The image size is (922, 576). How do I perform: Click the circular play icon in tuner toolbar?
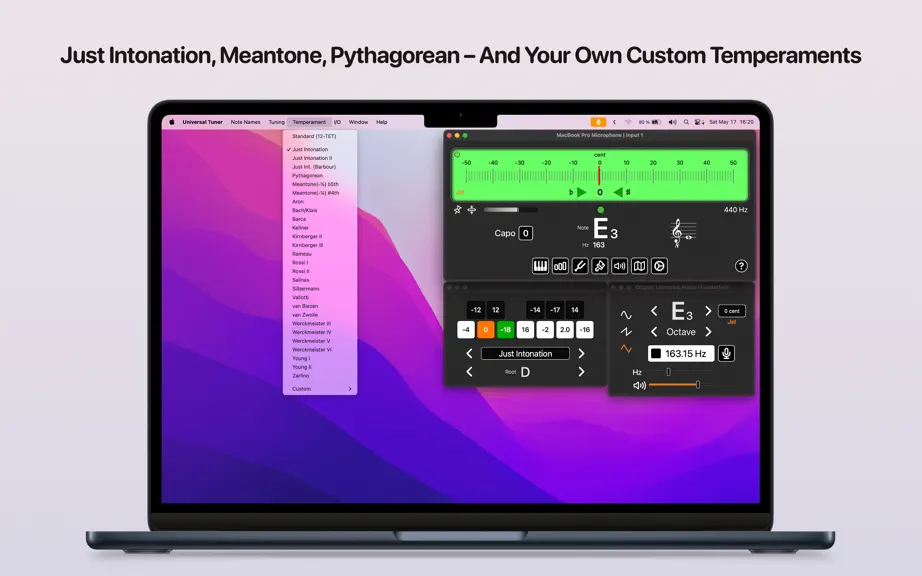point(659,266)
